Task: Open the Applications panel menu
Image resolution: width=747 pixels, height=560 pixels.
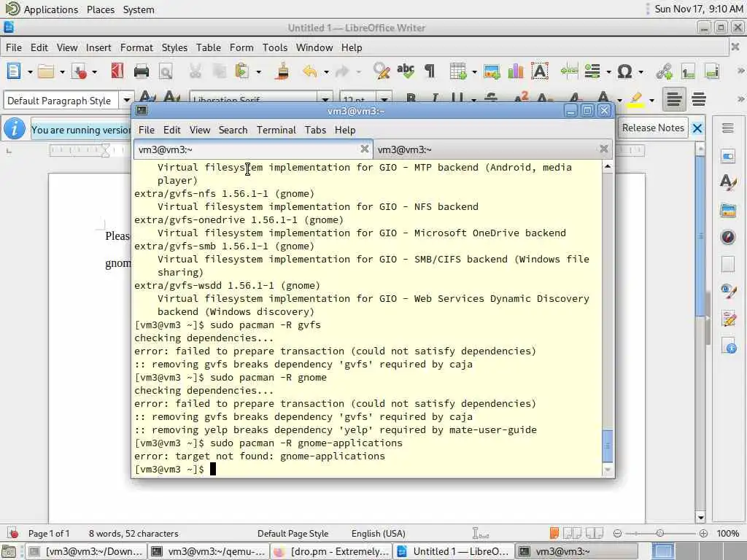Action: click(x=51, y=9)
